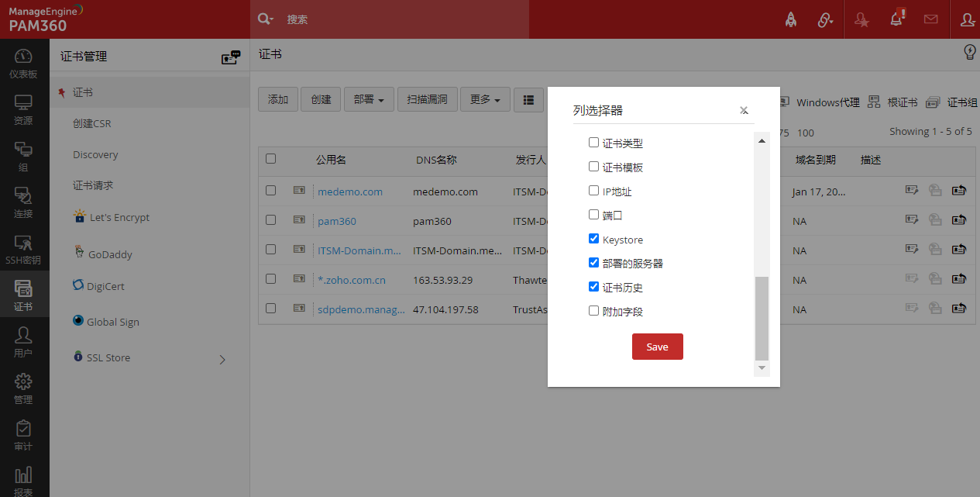
Task: Expand the SSL Store submenu arrow
Action: click(x=222, y=359)
